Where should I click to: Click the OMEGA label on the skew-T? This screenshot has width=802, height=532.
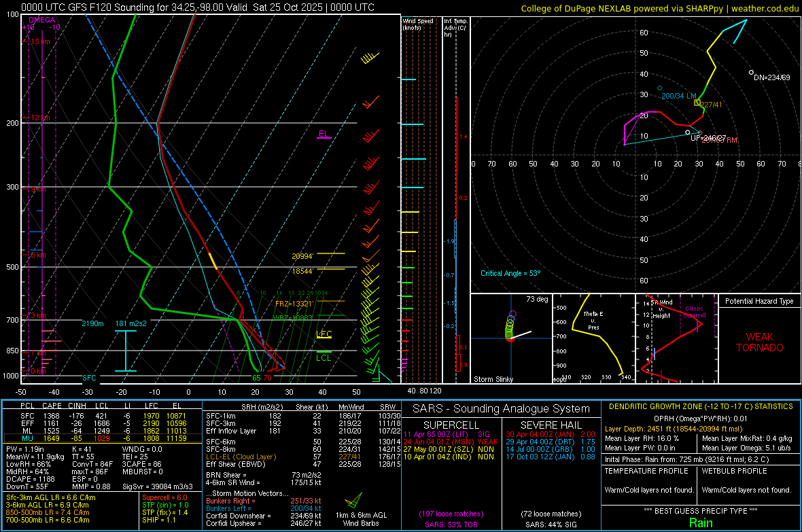coord(42,20)
